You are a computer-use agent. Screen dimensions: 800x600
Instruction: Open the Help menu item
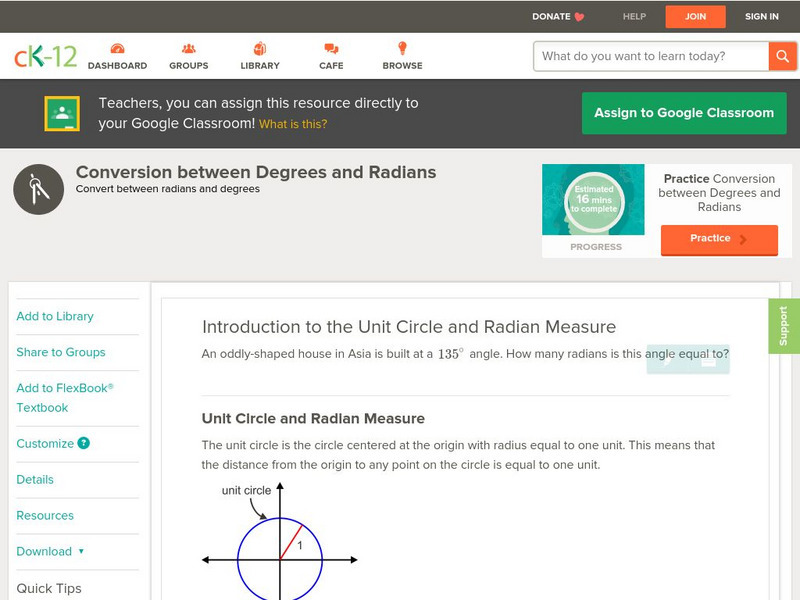pos(633,16)
